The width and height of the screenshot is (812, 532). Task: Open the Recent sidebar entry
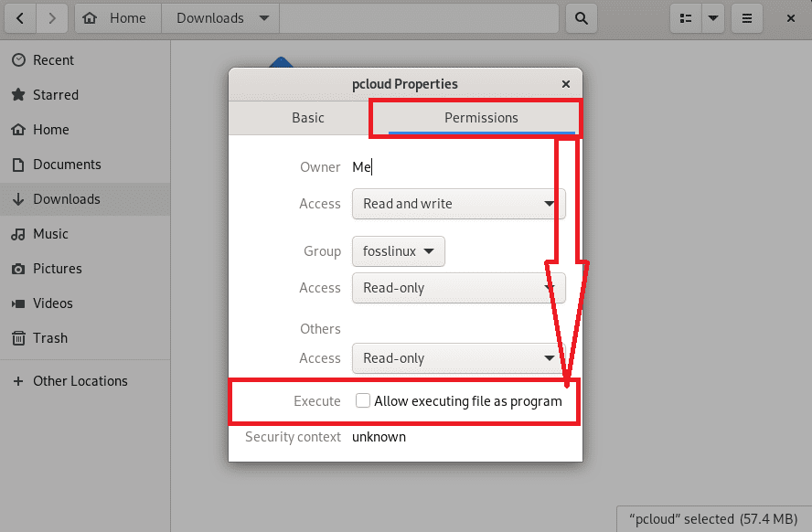click(85, 60)
